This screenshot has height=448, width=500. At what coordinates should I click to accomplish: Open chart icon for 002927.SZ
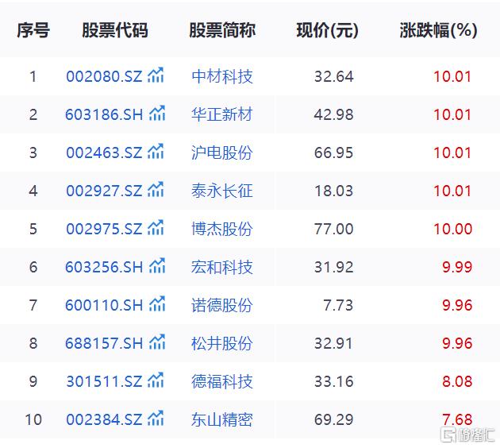(156, 191)
